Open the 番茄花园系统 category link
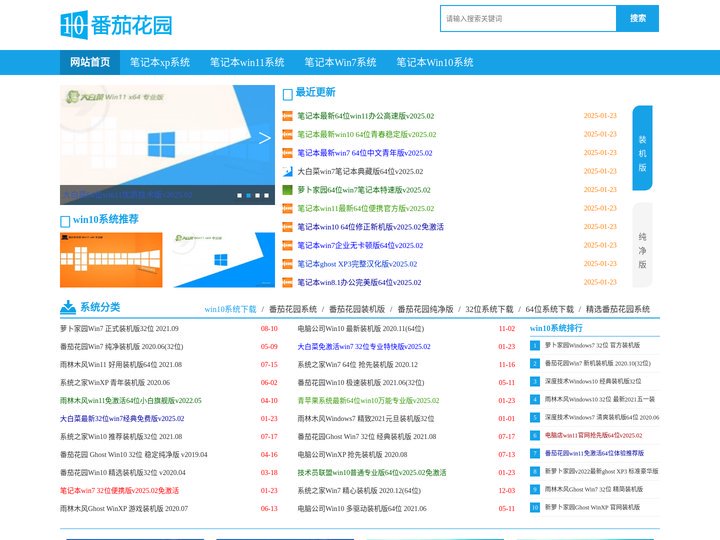Image resolution: width=720 pixels, height=540 pixels. coord(293,309)
